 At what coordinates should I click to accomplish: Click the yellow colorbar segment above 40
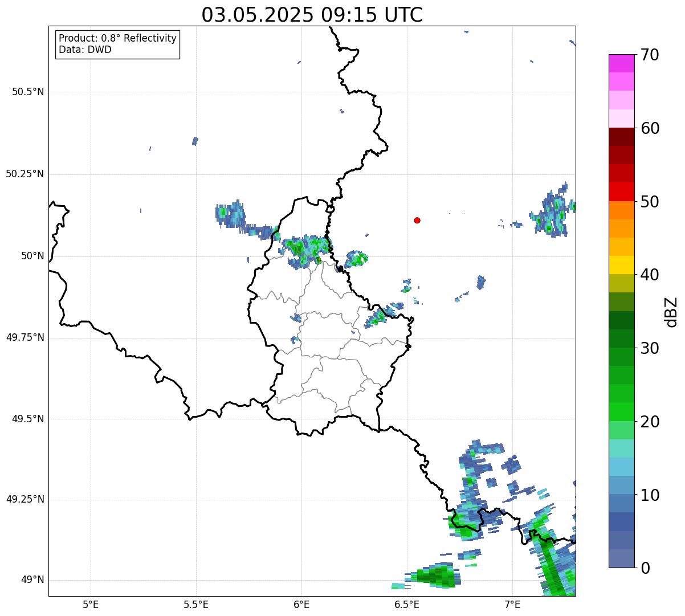click(621, 265)
